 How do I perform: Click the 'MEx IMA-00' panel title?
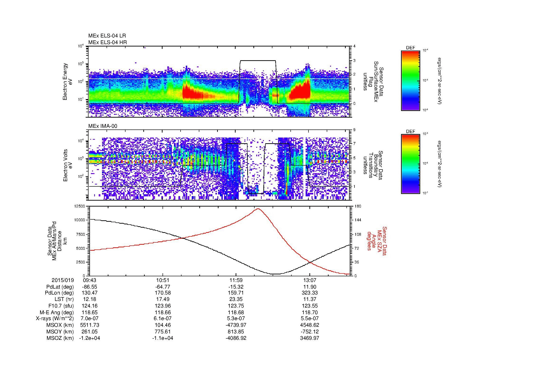coord(103,126)
